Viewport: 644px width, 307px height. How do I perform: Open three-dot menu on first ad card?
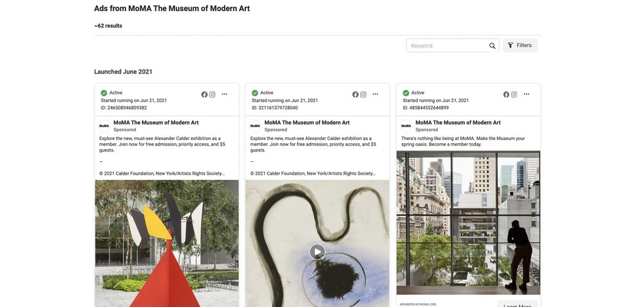point(224,94)
